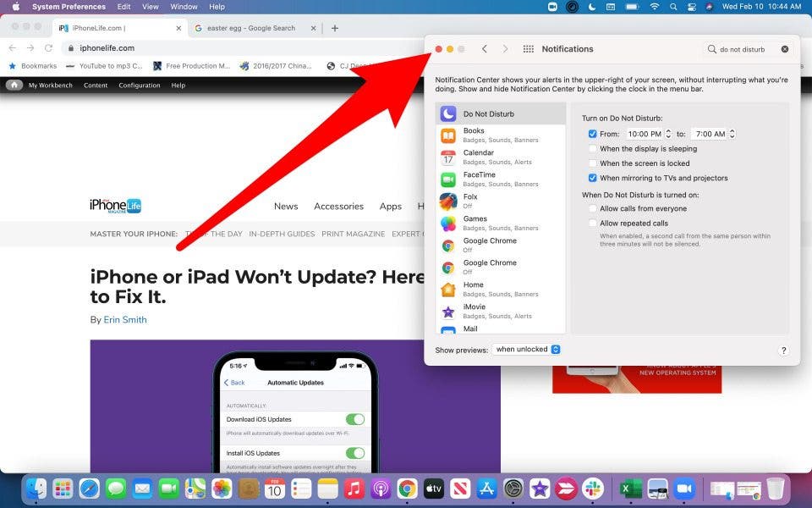Image resolution: width=812 pixels, height=508 pixels.
Task: Check Allow calls from everyone
Action: [x=593, y=208]
